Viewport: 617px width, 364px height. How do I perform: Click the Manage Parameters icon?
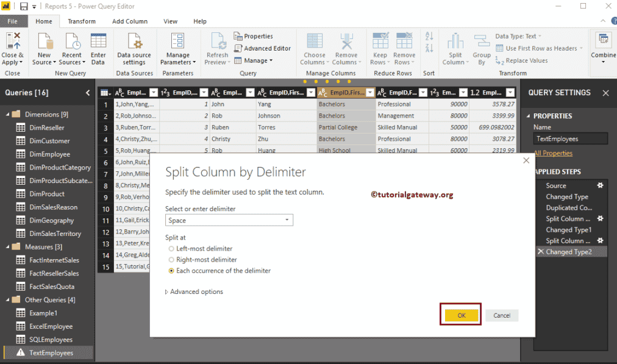coord(177,41)
